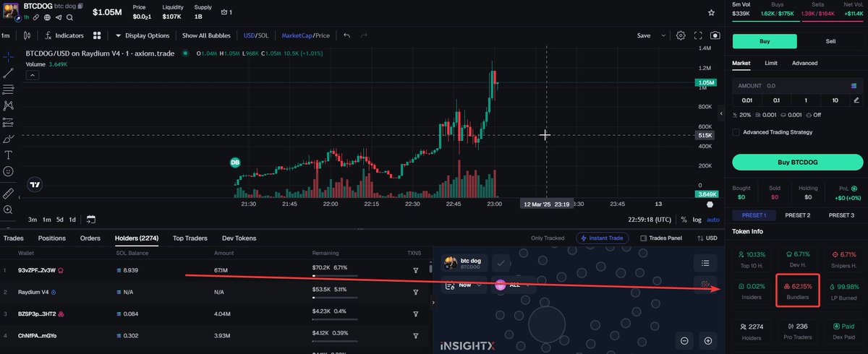Open the token website globe icon
The image size is (868, 354).
point(48,16)
